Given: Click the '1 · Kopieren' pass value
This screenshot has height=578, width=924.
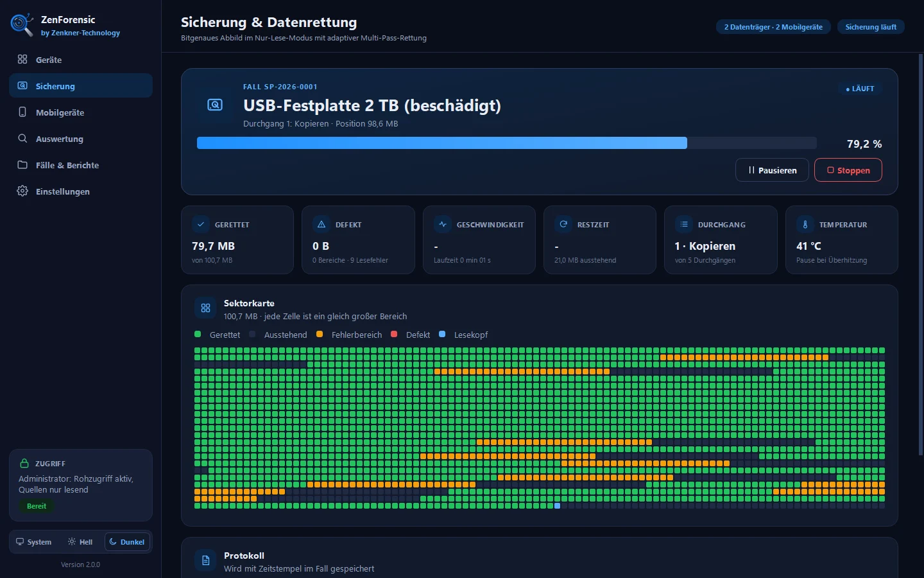Looking at the screenshot, I should (705, 246).
